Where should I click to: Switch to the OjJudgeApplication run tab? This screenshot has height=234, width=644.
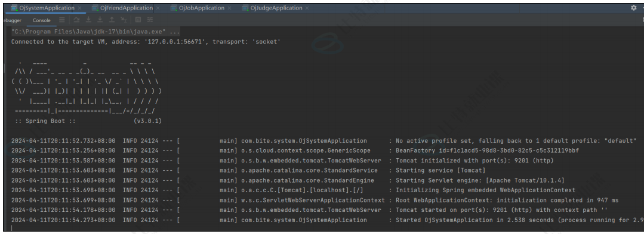tap(276, 8)
